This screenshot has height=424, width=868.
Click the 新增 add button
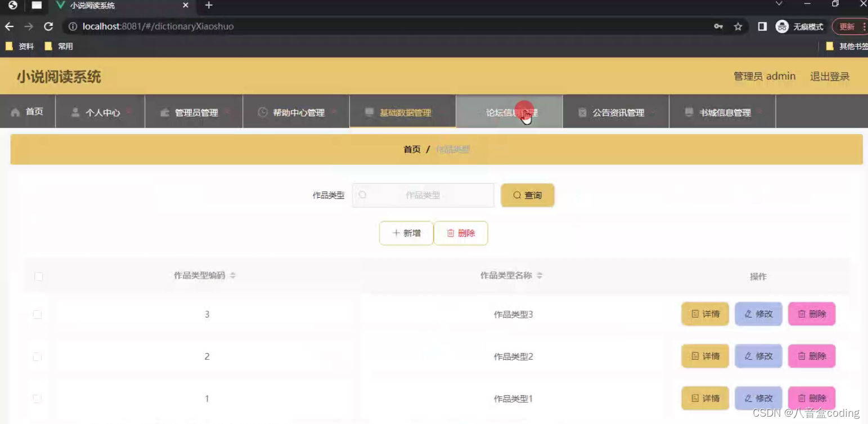pos(406,233)
